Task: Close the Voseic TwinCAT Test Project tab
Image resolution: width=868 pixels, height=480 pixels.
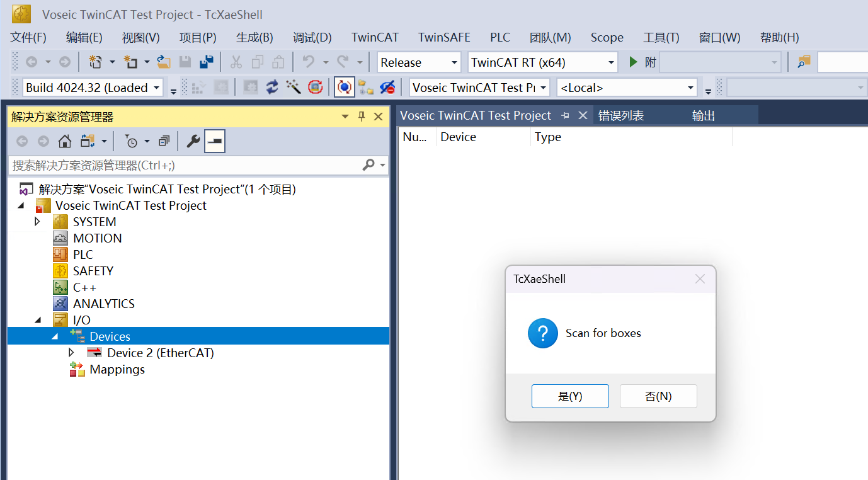Action: (583, 115)
